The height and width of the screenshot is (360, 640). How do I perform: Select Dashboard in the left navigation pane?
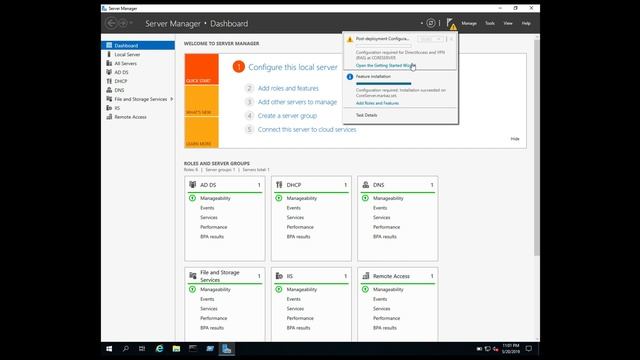pyautogui.click(x=138, y=45)
